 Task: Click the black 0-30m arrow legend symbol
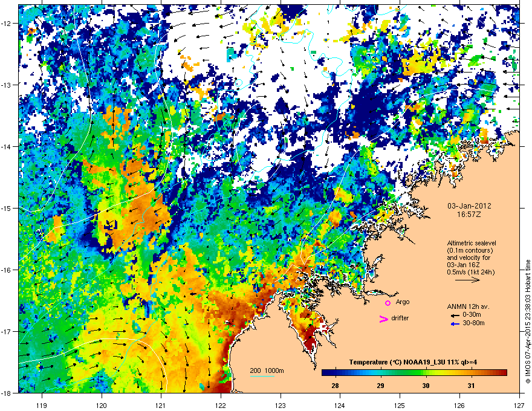coord(455,316)
